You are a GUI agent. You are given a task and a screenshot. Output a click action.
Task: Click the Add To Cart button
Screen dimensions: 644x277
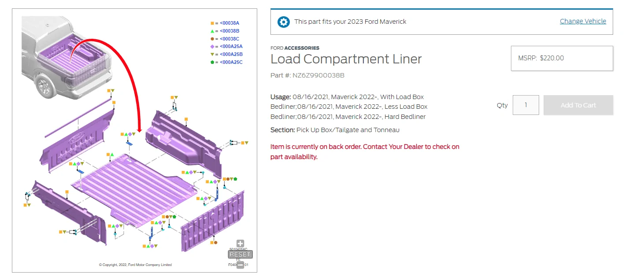coord(578,105)
